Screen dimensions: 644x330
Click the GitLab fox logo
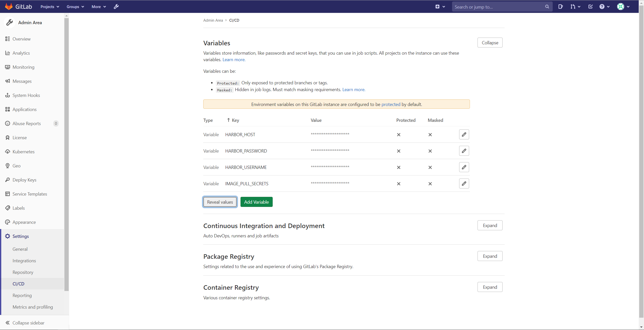9,7
